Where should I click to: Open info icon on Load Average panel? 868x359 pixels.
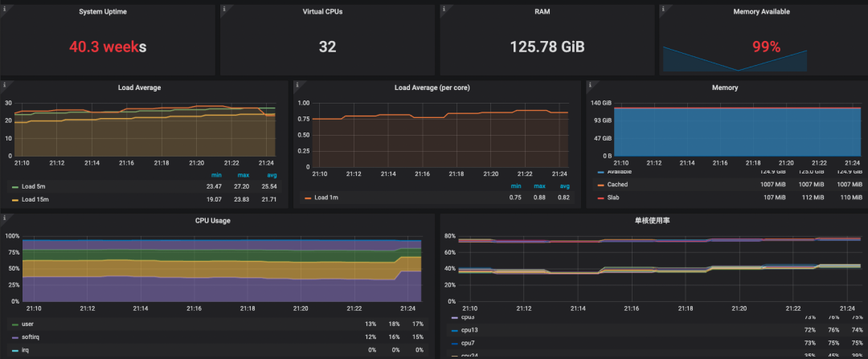tap(4, 84)
